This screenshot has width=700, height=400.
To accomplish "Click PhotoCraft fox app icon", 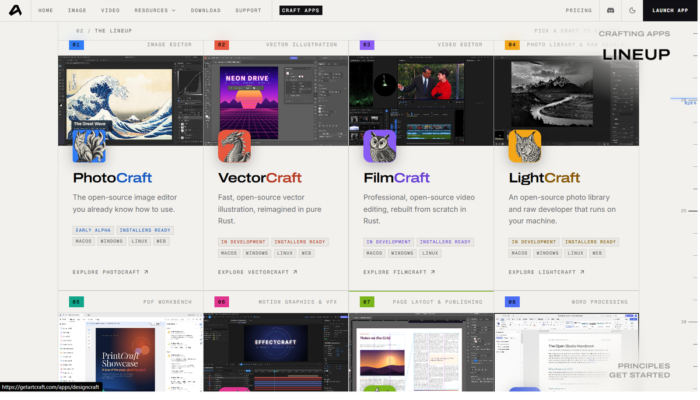I will (x=89, y=146).
